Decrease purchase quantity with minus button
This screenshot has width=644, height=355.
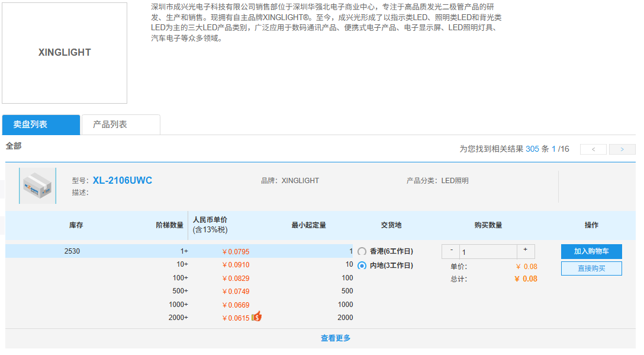(x=451, y=251)
